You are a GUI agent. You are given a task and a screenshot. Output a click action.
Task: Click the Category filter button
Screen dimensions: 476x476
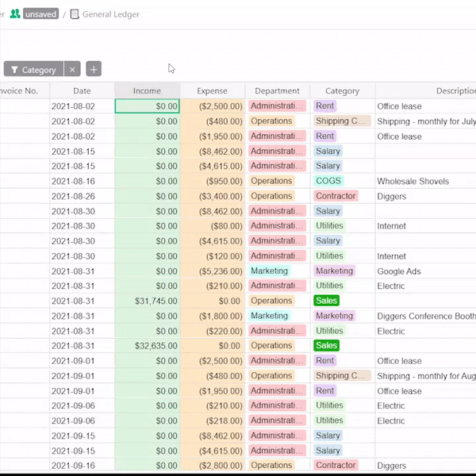click(x=32, y=70)
